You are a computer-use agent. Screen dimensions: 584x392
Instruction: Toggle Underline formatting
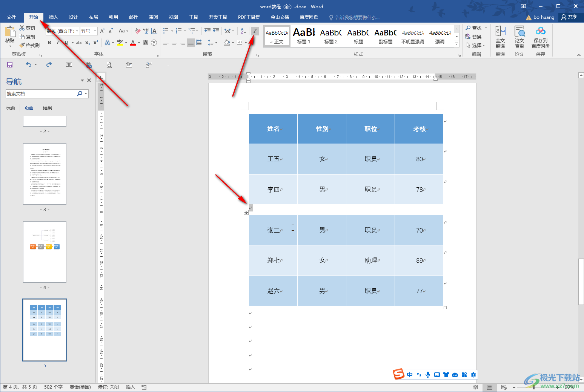click(66, 43)
